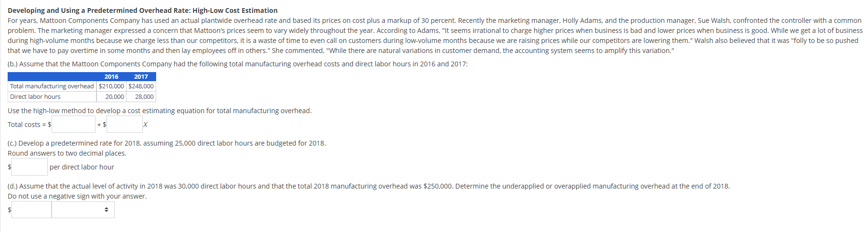Focus the predetermined rate per direct labor hour field

[30, 167]
